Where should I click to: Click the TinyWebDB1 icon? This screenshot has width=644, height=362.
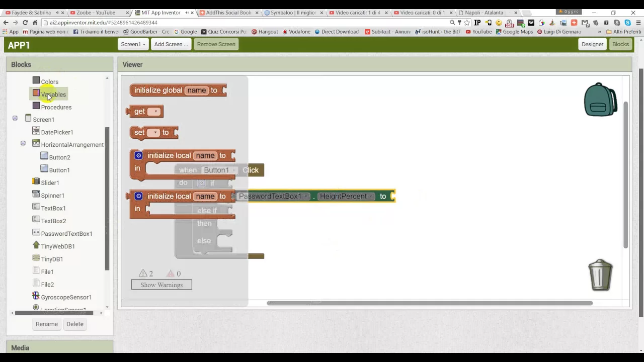click(36, 245)
